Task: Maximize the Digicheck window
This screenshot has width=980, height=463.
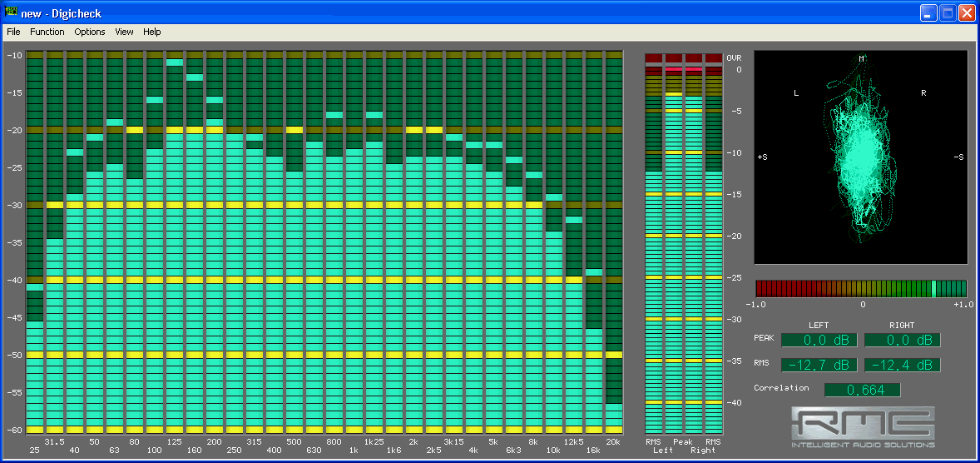Action: tap(948, 13)
